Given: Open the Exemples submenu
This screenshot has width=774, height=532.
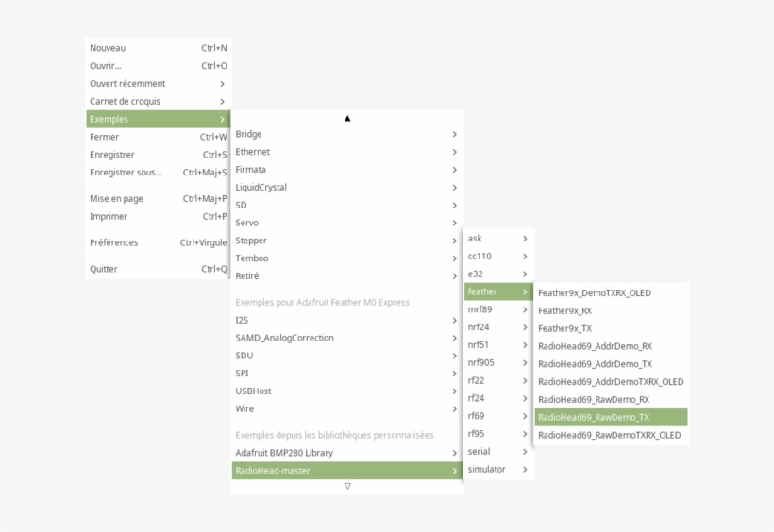Looking at the screenshot, I should (x=109, y=119).
